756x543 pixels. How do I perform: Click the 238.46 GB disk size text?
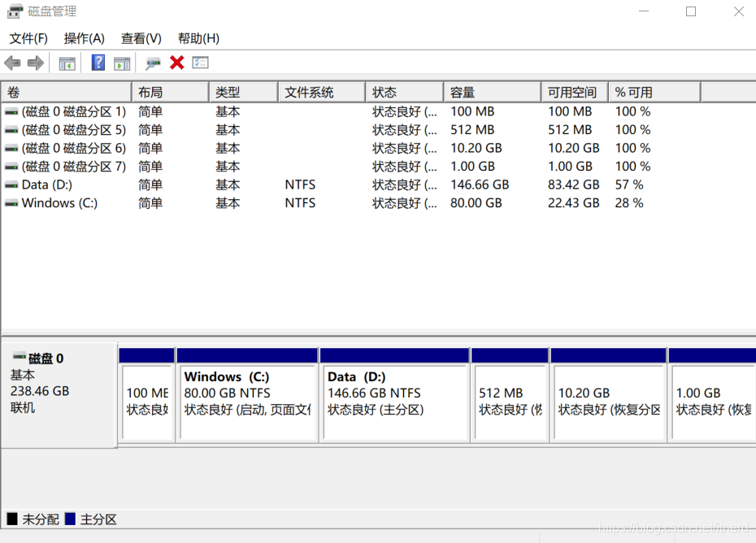point(40,391)
